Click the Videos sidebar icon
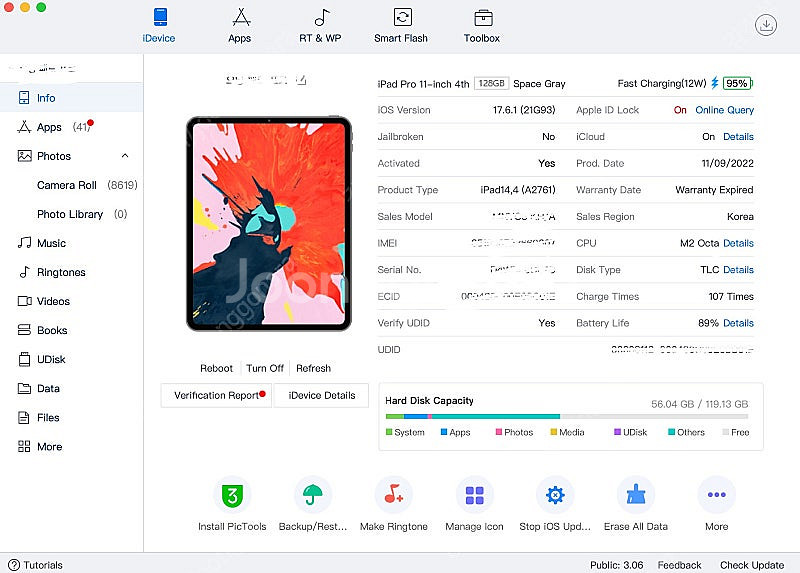Image resolution: width=800 pixels, height=573 pixels. click(x=24, y=301)
